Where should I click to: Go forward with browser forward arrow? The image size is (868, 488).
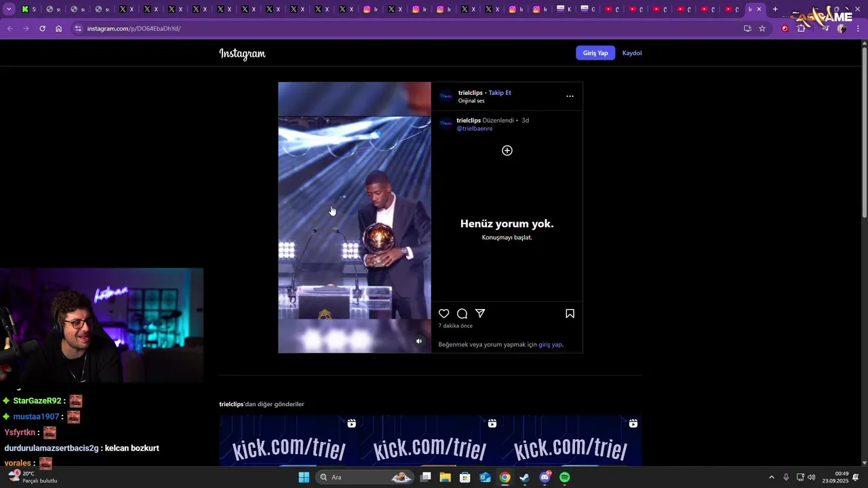coord(26,28)
